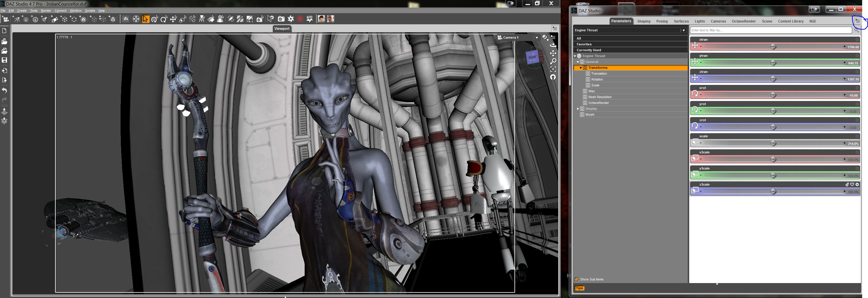Click the Save file icon in left sidebar
Screen dimensions: 868x298
pyautogui.click(x=4, y=60)
